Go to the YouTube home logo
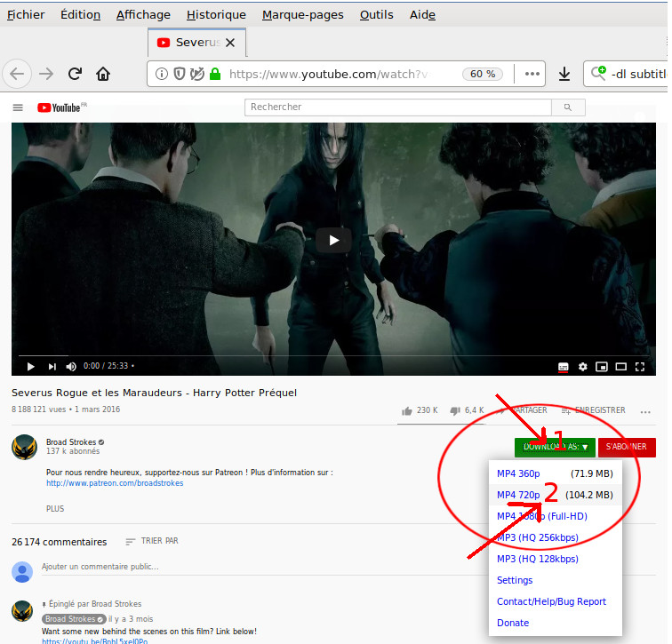 coord(61,107)
